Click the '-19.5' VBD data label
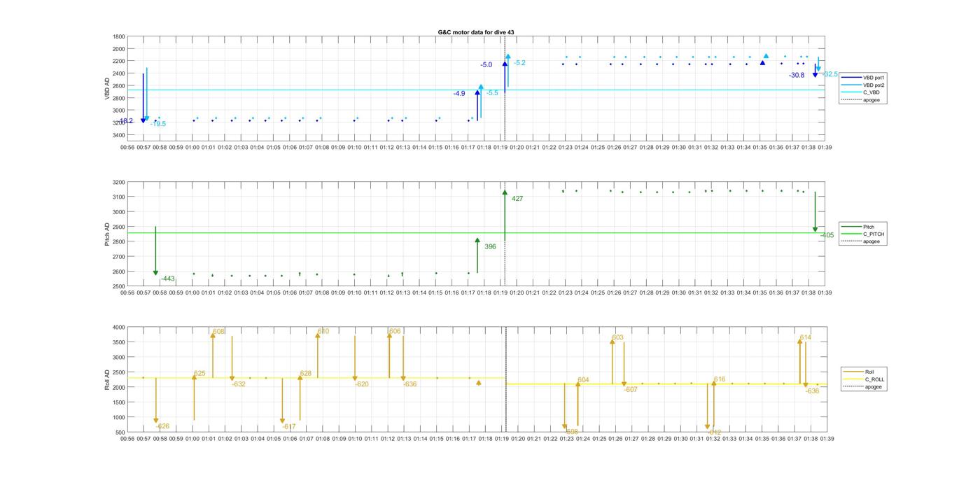 pyautogui.click(x=158, y=124)
